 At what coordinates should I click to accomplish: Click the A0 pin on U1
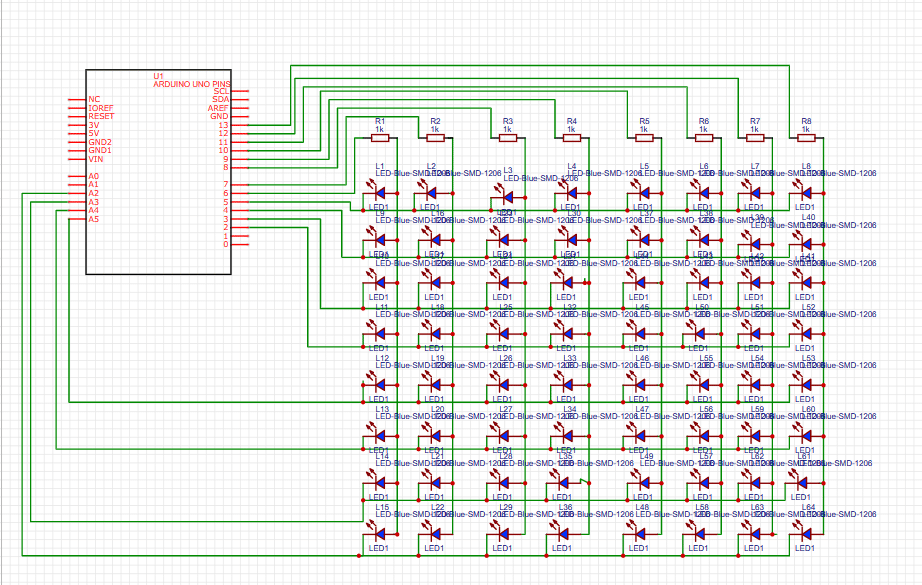coord(95,176)
